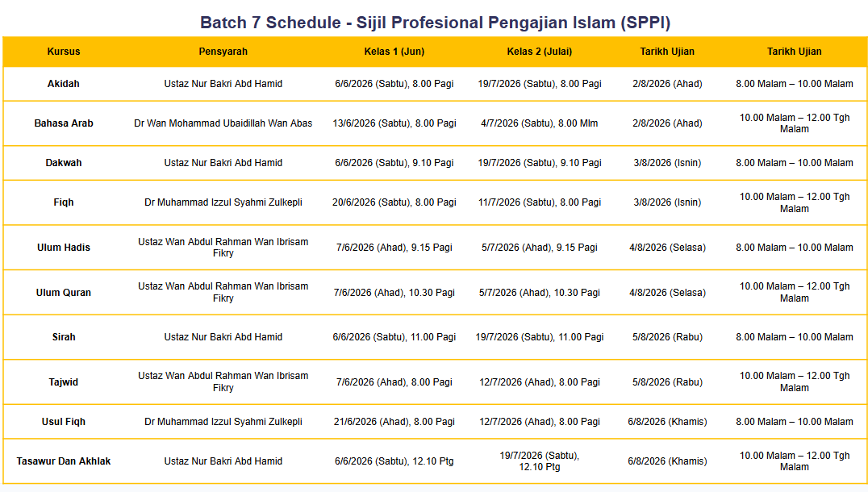868x492 pixels.
Task: Select the Pensyarah column header
Action: (x=223, y=52)
